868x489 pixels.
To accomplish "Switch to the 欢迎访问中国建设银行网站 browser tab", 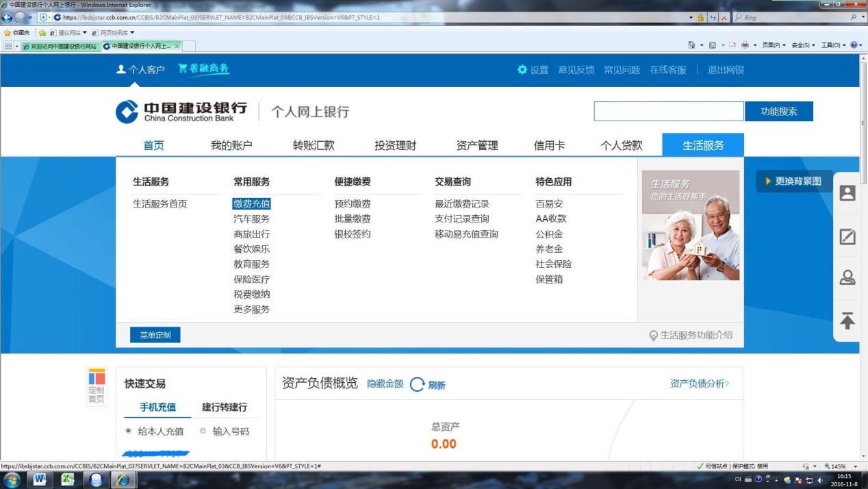I will 60,46.
